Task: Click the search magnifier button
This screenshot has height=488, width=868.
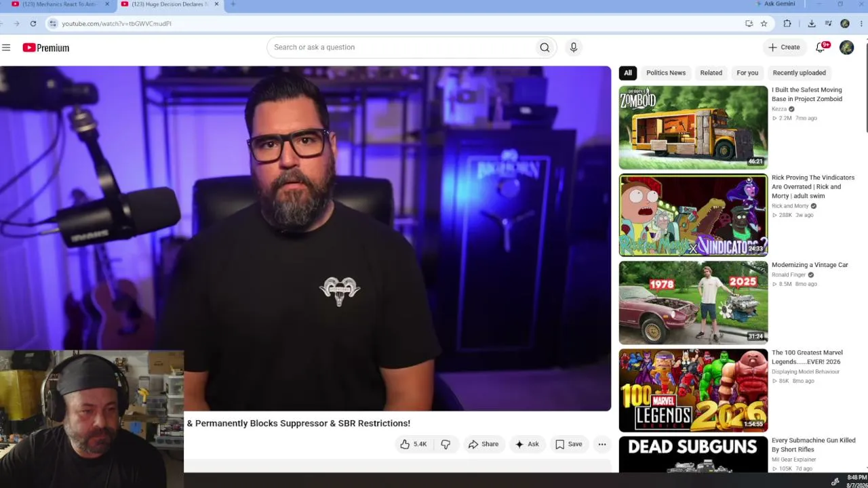Action: point(545,47)
